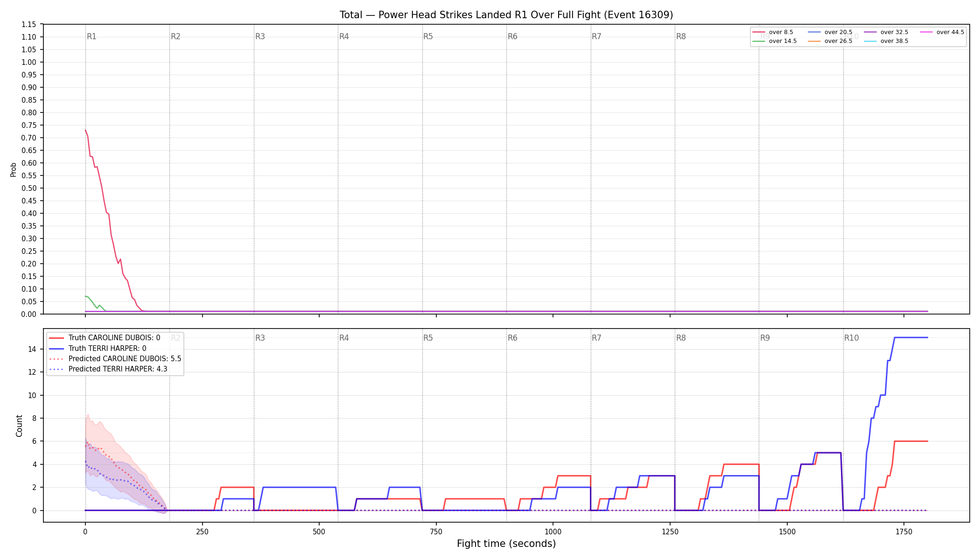Click the 1250 tick on the x-axis
Screen dimensions: 980x560
pyautogui.click(x=670, y=532)
